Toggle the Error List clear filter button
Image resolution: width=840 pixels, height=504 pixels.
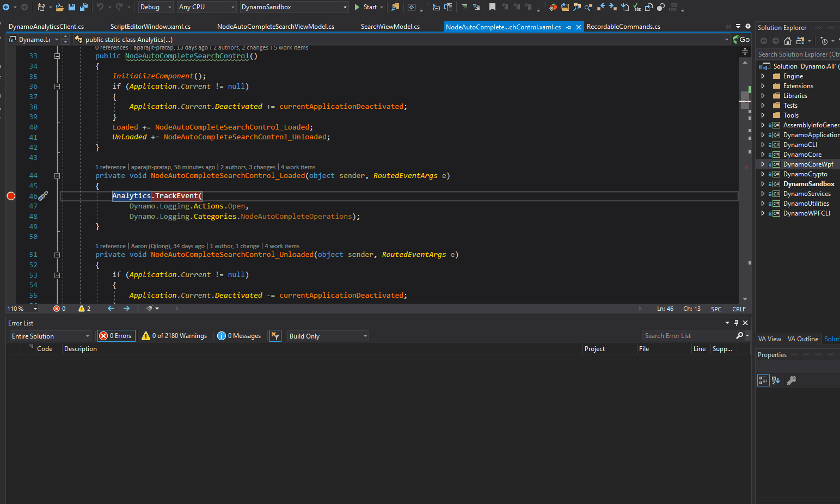(x=275, y=336)
